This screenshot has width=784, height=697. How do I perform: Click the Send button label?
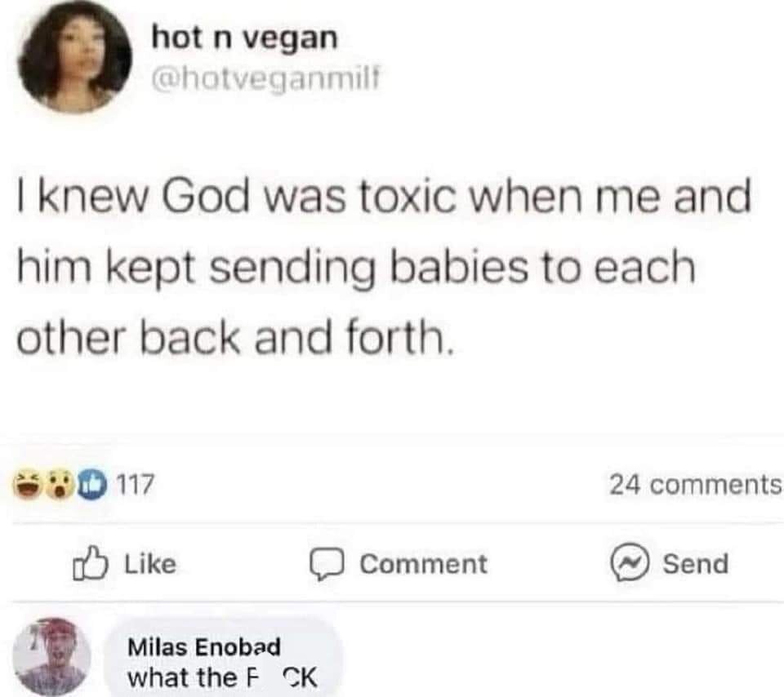tap(695, 564)
